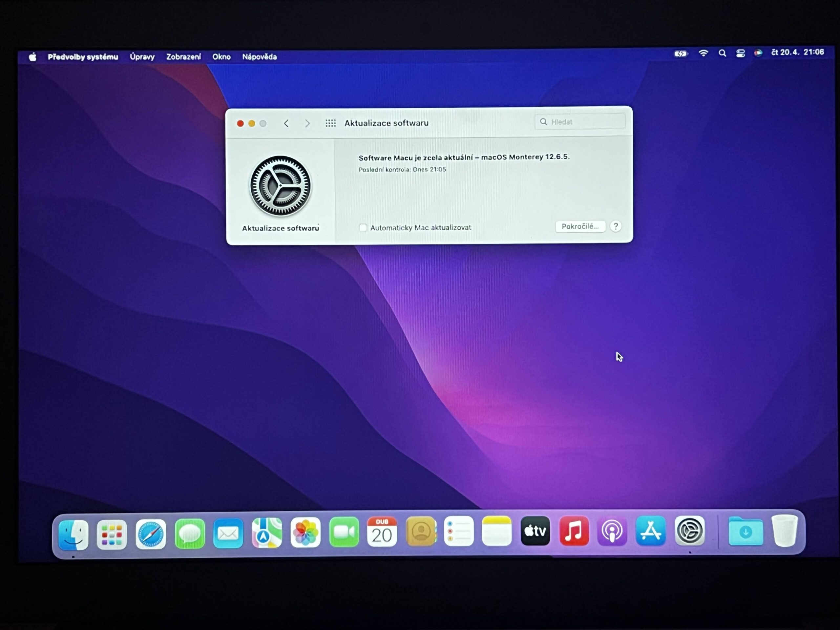
Task: Open Photos from the dock
Action: pyautogui.click(x=305, y=533)
